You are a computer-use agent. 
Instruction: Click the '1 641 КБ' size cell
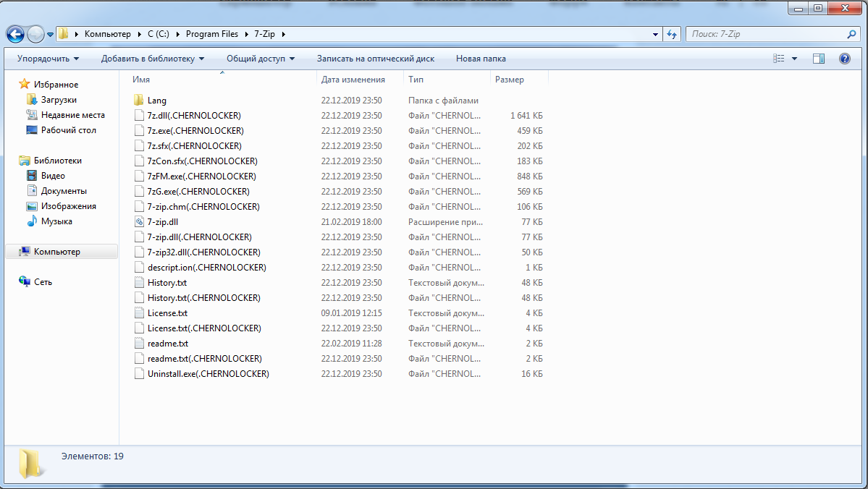coord(526,116)
